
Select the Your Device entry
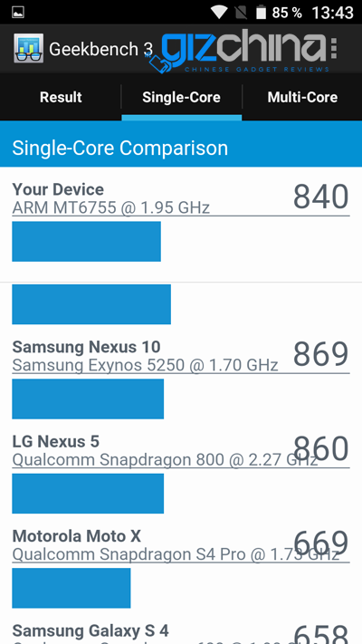[x=181, y=197]
